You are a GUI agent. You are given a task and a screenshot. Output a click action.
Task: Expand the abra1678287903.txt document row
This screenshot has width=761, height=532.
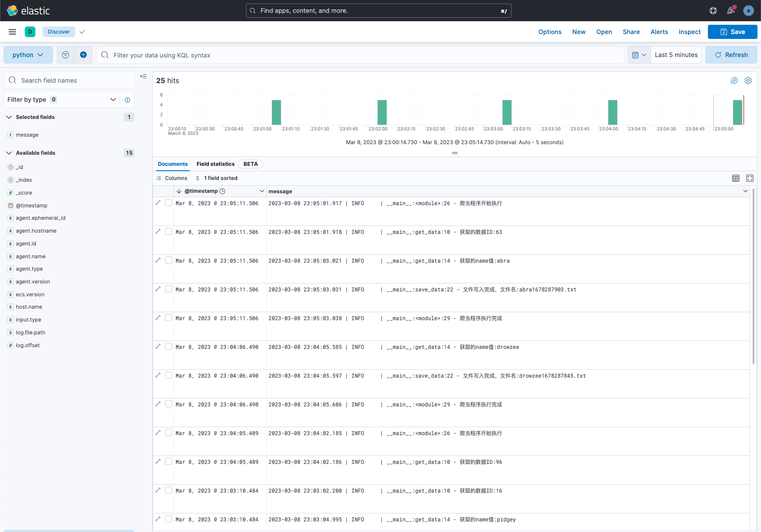(x=158, y=289)
